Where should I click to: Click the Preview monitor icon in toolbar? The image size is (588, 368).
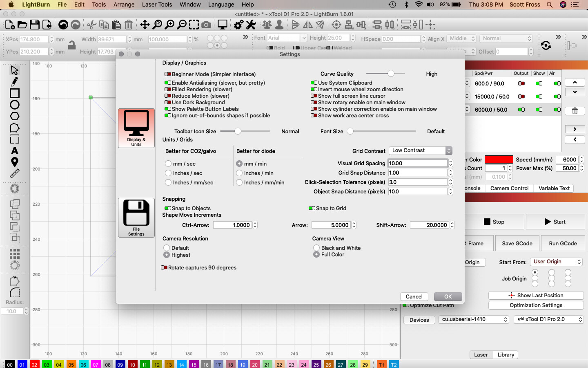(x=223, y=25)
